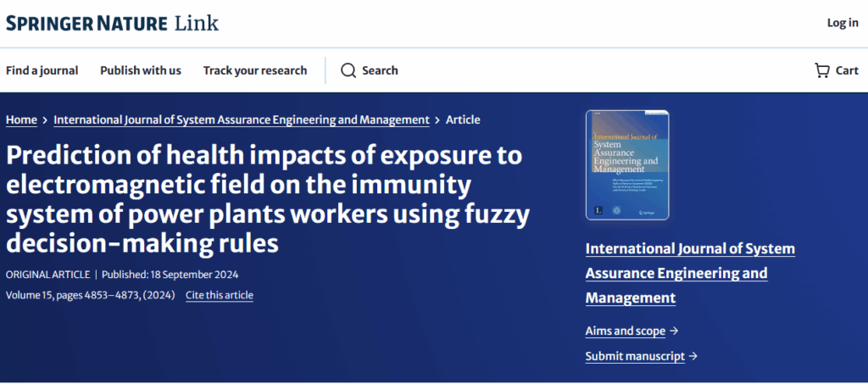Viewport: 868px width, 384px height.
Task: Click the Cart text label
Action: [847, 70]
